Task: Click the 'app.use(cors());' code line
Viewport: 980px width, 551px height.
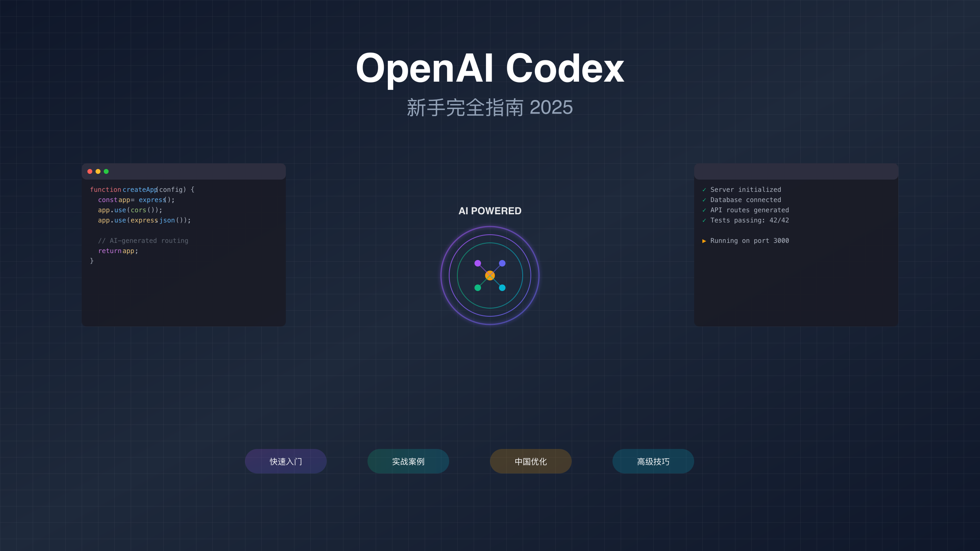Action: point(130,210)
